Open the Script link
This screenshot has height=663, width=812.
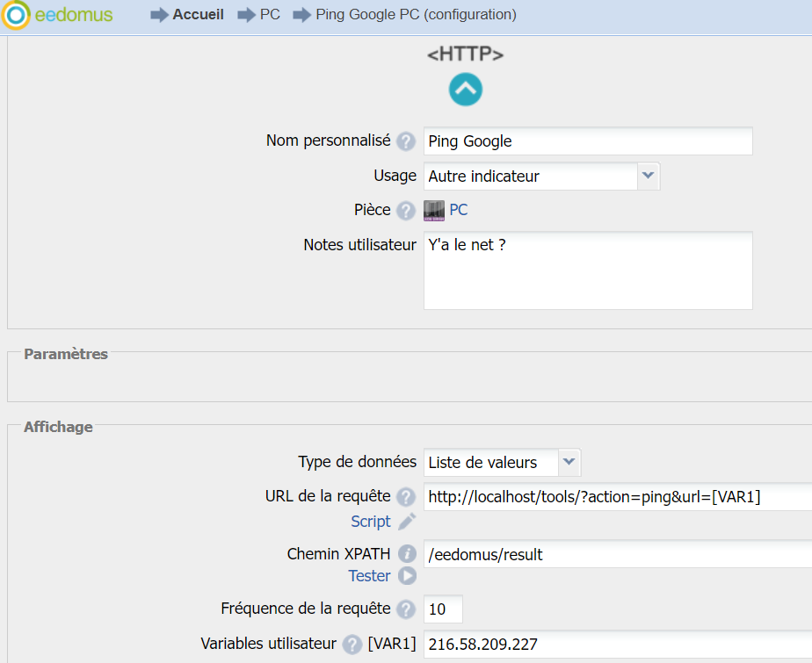point(370,522)
